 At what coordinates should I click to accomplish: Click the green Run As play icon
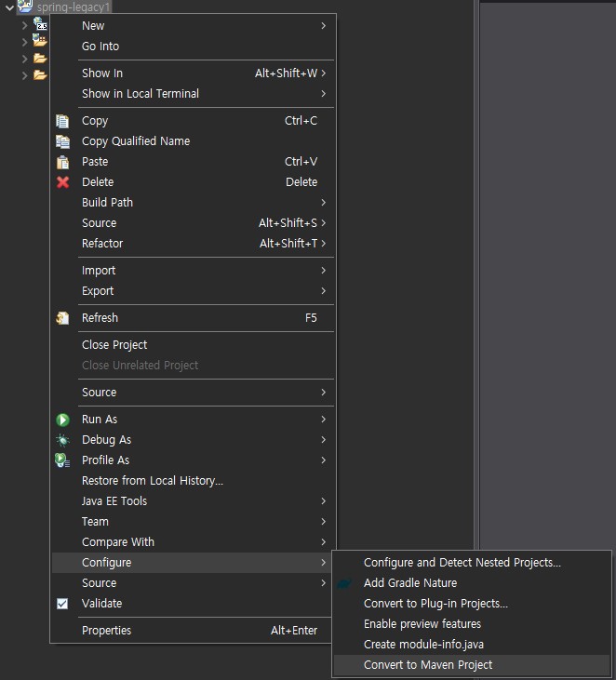point(62,420)
